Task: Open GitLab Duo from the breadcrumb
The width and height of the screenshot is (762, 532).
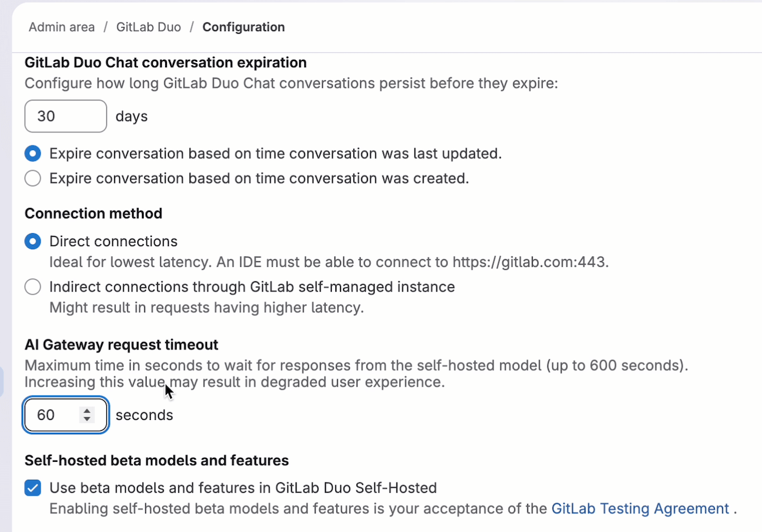Action: pos(148,27)
